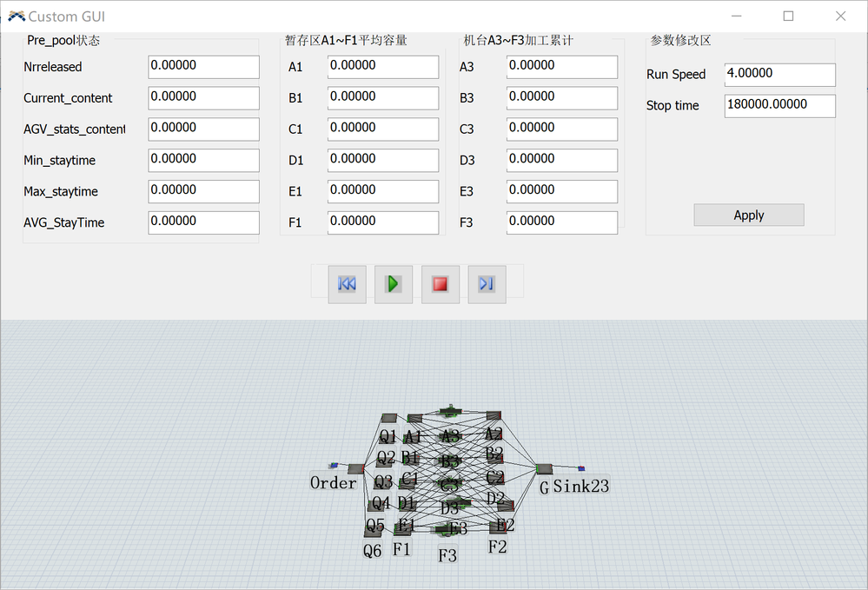Viewport: 868px width, 590px height.
Task: Click the reset simulation button
Action: tap(347, 284)
